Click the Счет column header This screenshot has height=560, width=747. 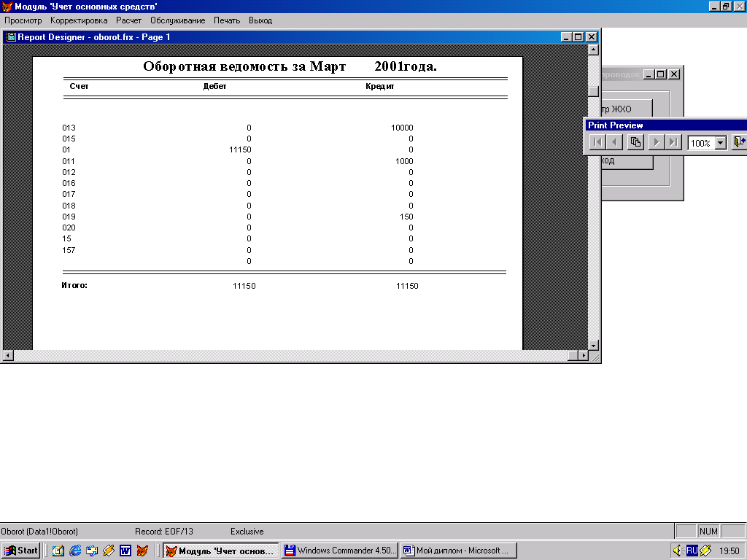79,86
